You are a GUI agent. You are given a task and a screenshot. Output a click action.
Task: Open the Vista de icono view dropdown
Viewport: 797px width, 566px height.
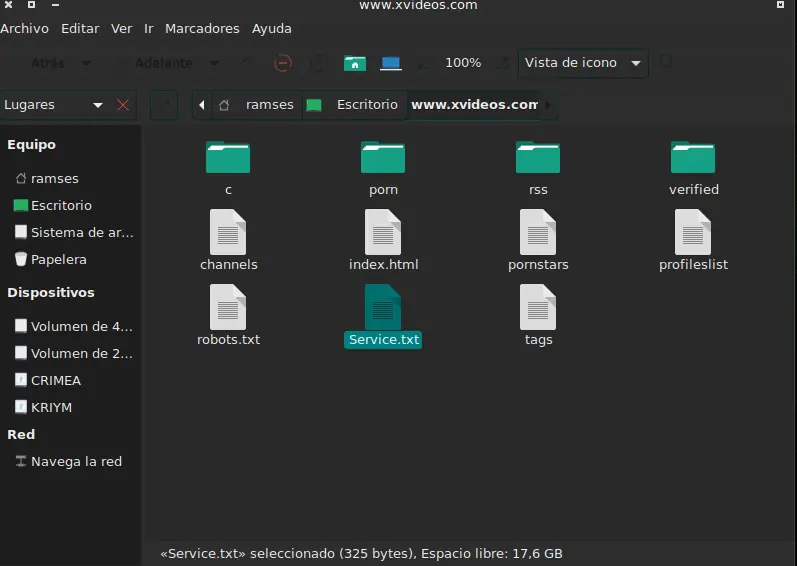point(583,63)
